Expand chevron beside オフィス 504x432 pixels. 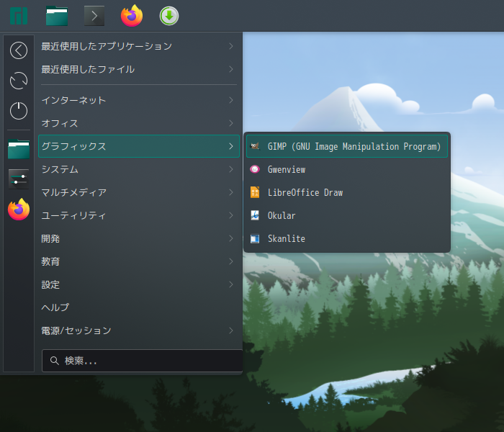click(231, 123)
